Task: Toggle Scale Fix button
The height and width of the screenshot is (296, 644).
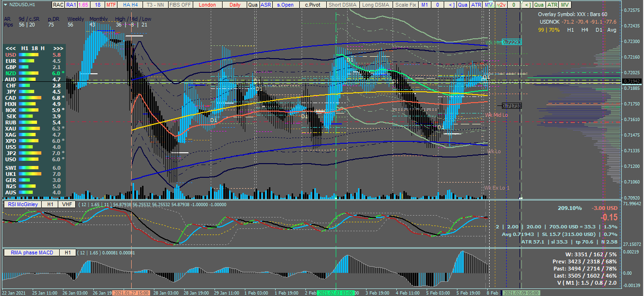Action: (406, 5)
